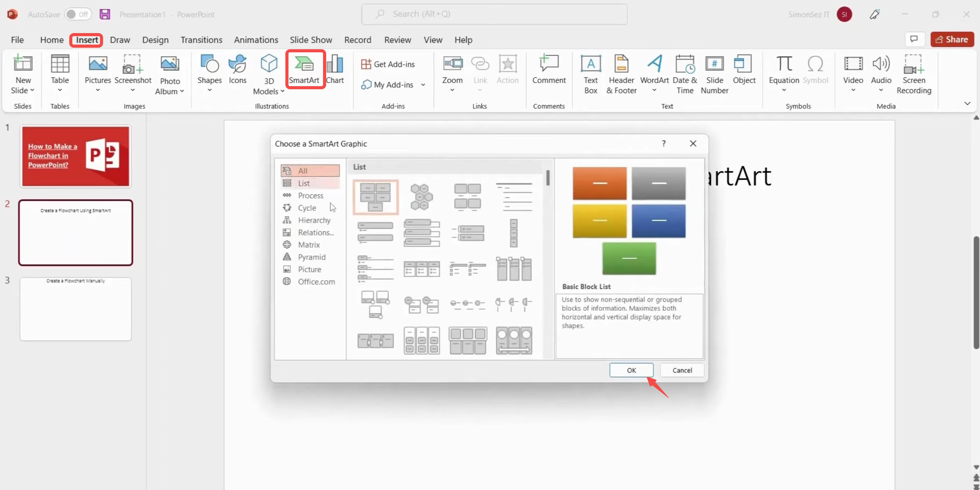Switch to the Design tab
The height and width of the screenshot is (490, 980).
tap(155, 40)
